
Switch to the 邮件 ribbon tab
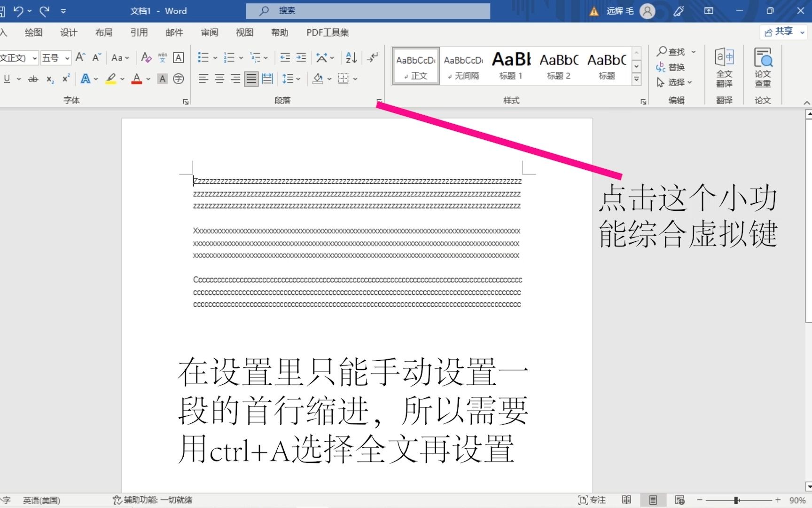[174, 32]
